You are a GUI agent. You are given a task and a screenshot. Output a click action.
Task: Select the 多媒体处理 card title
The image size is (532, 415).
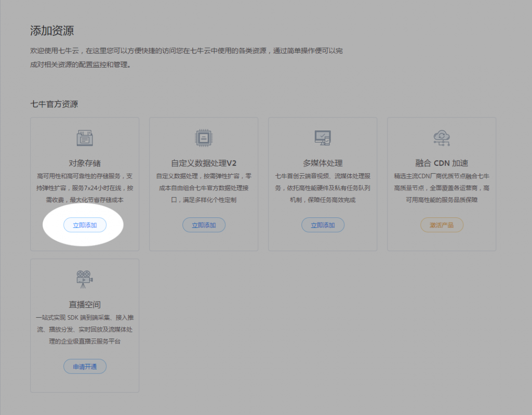click(x=323, y=163)
